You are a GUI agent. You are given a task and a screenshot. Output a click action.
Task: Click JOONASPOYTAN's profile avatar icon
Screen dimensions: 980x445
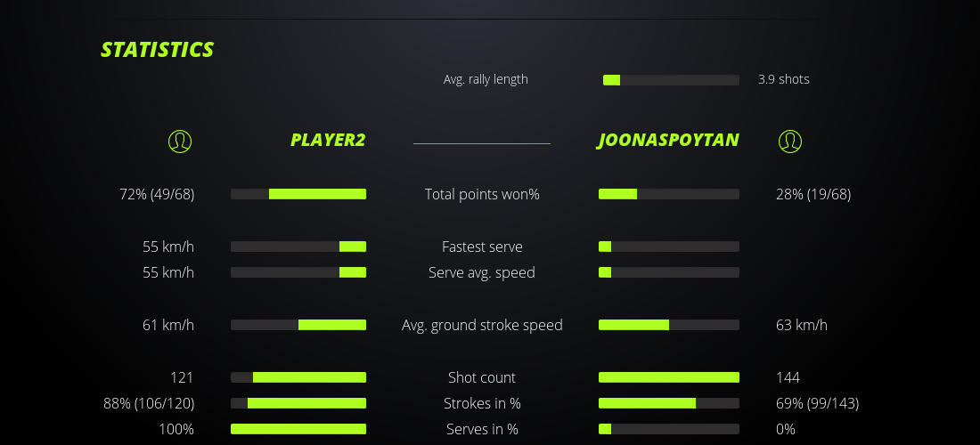[790, 141]
